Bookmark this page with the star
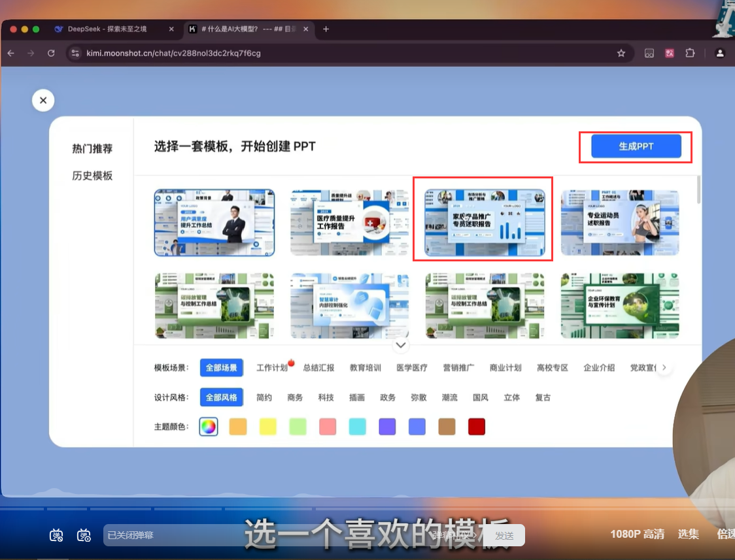 point(621,54)
